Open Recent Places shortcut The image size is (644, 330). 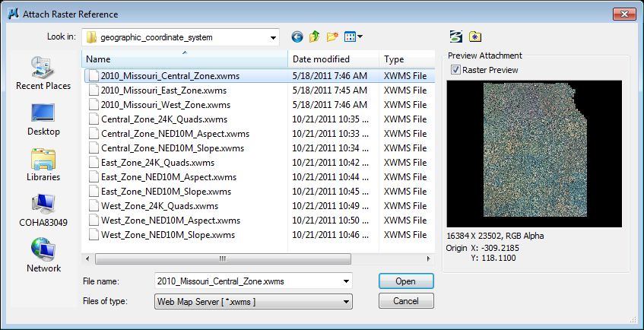coord(43,73)
